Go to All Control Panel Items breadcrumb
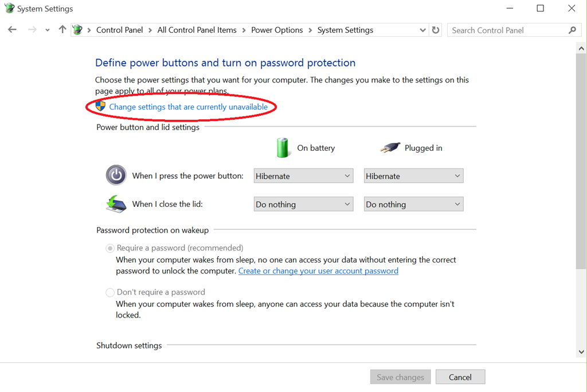The height and width of the screenshot is (392, 587). click(197, 30)
